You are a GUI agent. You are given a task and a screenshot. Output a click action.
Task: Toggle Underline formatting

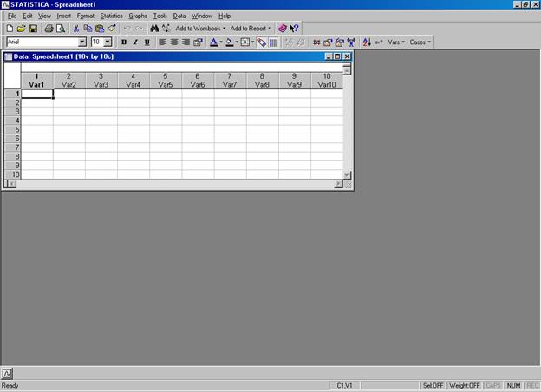pos(147,42)
